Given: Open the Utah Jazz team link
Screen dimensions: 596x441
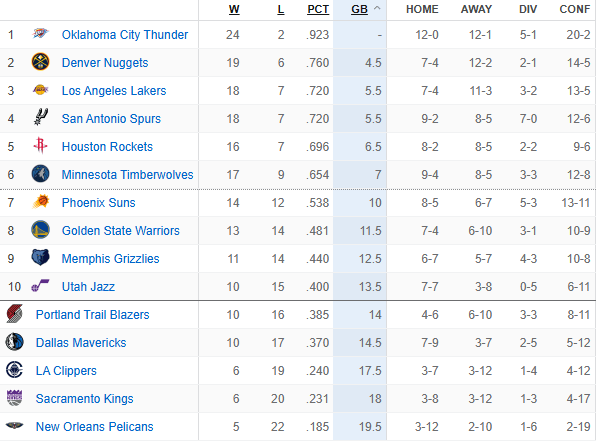Looking at the screenshot, I should point(88,286).
